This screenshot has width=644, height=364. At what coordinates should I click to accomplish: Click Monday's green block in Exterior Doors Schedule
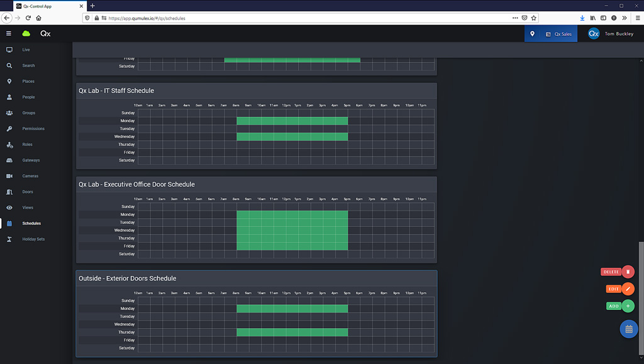pyautogui.click(x=292, y=309)
